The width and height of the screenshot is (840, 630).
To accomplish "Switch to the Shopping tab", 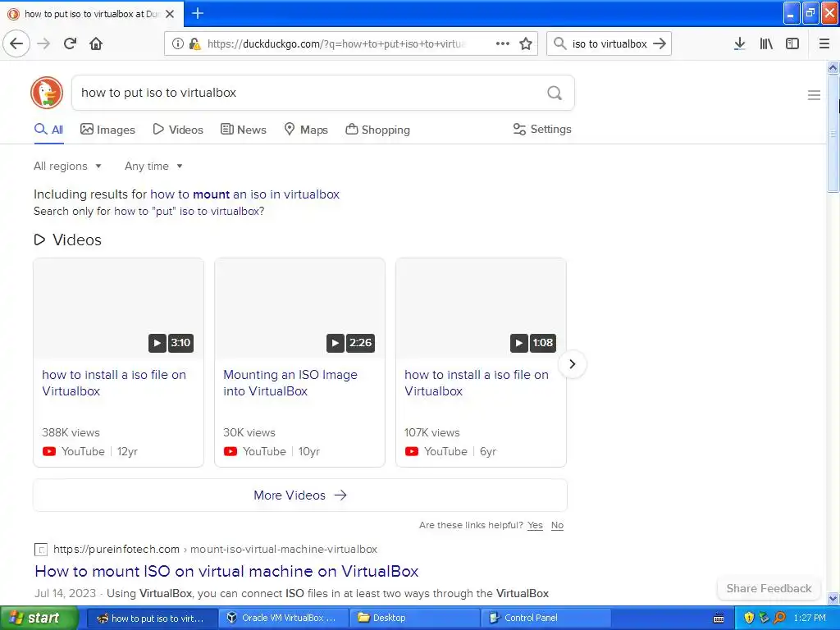I will point(377,130).
